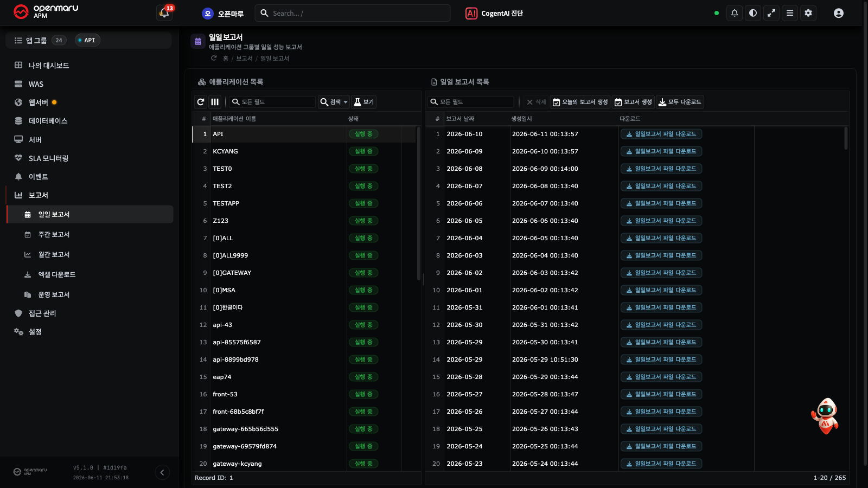Select the 오픈마루 organization selector

[x=223, y=13]
